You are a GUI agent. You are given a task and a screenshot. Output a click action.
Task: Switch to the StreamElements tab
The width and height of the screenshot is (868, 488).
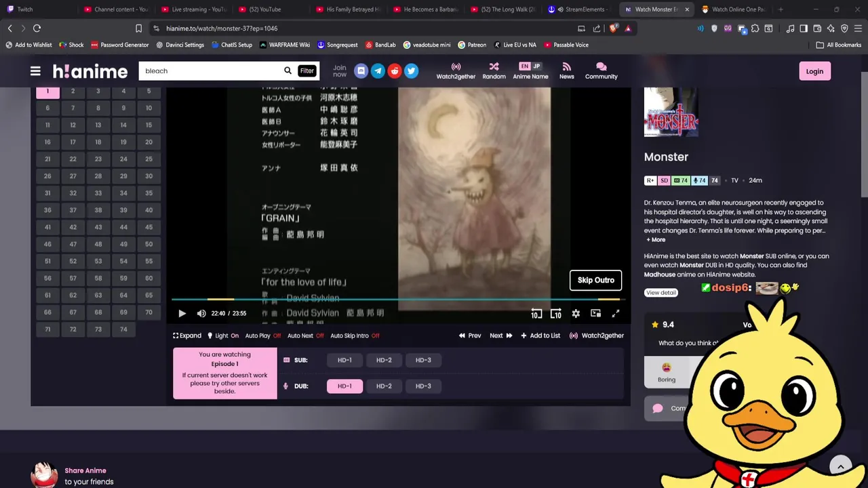tap(580, 9)
